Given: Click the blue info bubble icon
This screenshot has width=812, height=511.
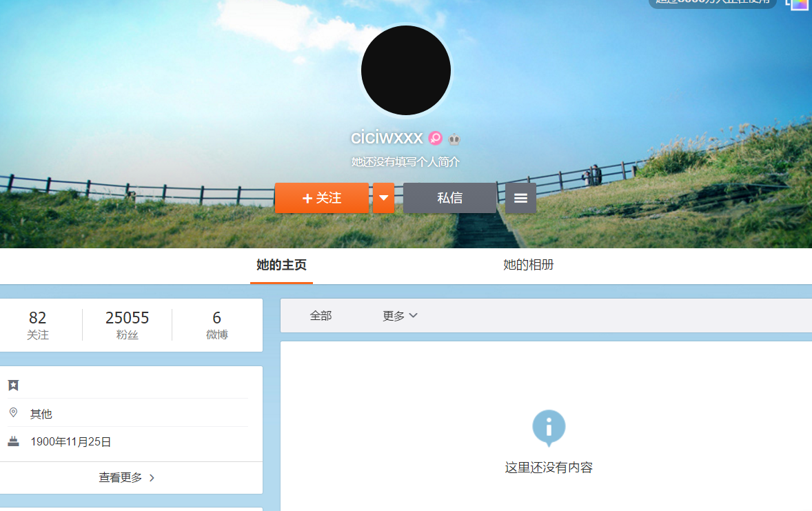Looking at the screenshot, I should pyautogui.click(x=549, y=428).
